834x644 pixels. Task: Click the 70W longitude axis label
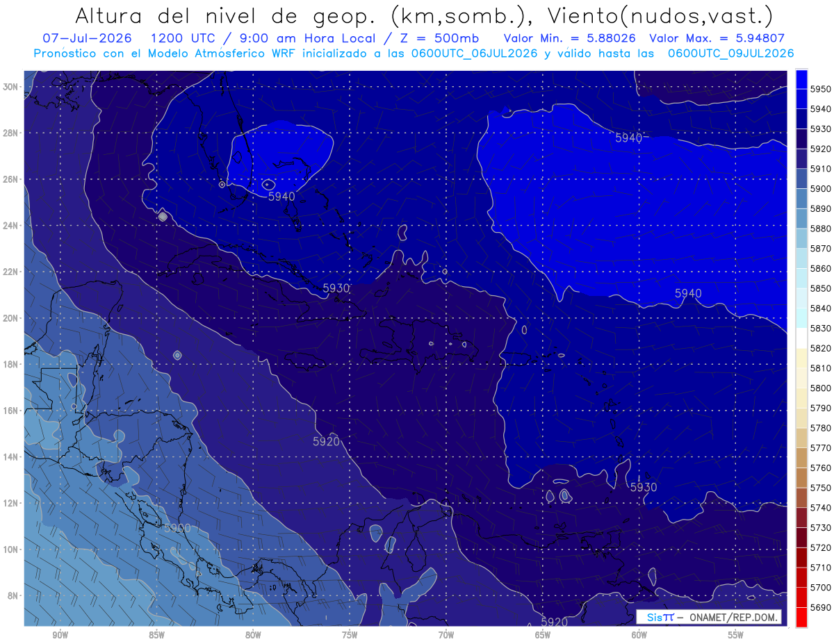pos(446,635)
